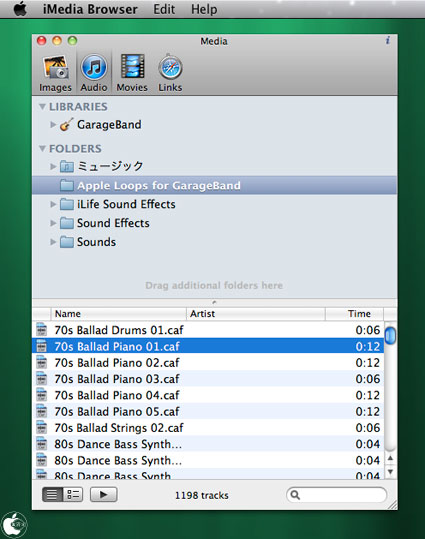This screenshot has width=425, height=539.
Task: Open the Images media tab
Action: pyautogui.click(x=55, y=73)
